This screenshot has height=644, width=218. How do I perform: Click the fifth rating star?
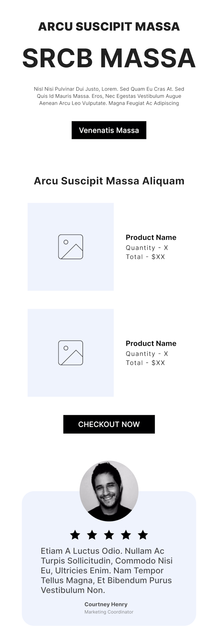143,535
